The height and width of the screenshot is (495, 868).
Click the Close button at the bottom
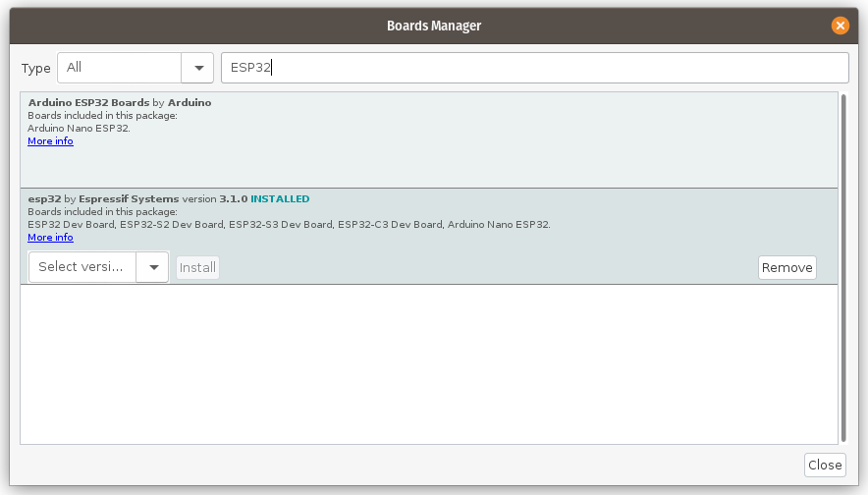824,465
